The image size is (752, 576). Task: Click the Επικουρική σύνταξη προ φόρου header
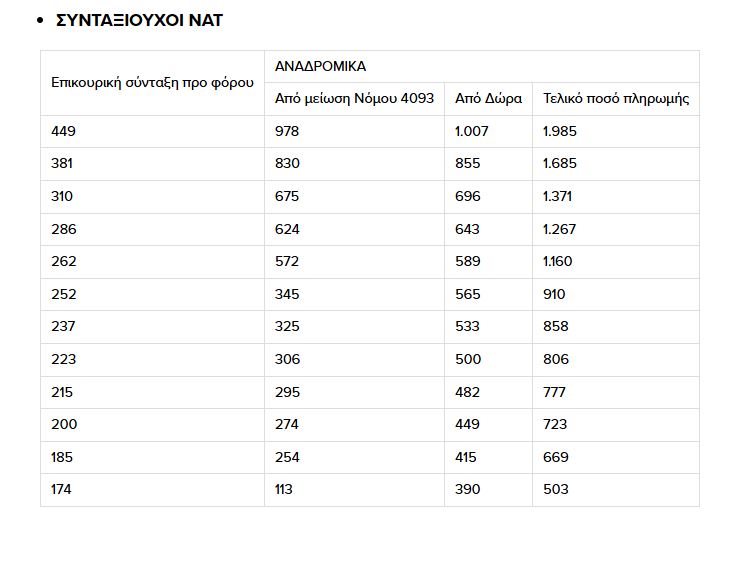[152, 82]
